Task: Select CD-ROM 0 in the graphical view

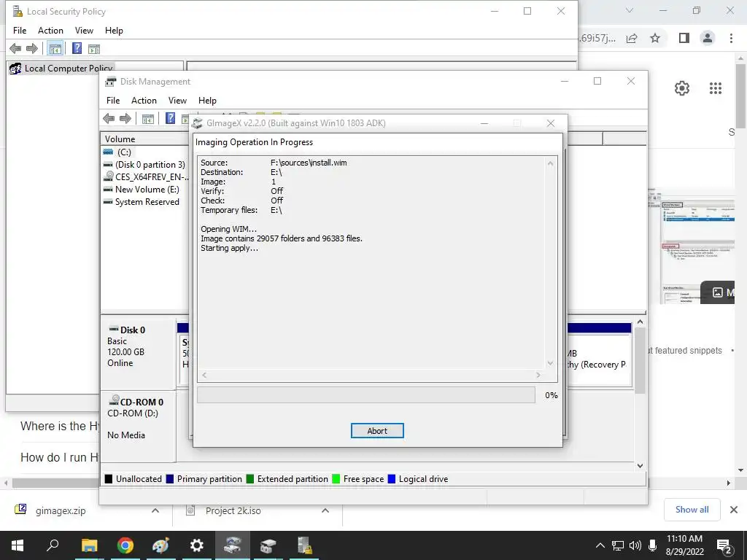Action: (x=138, y=426)
